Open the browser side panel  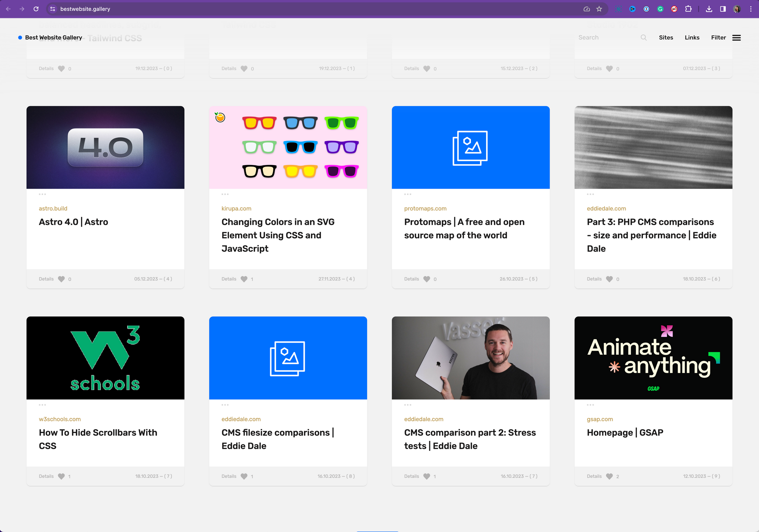(x=723, y=9)
